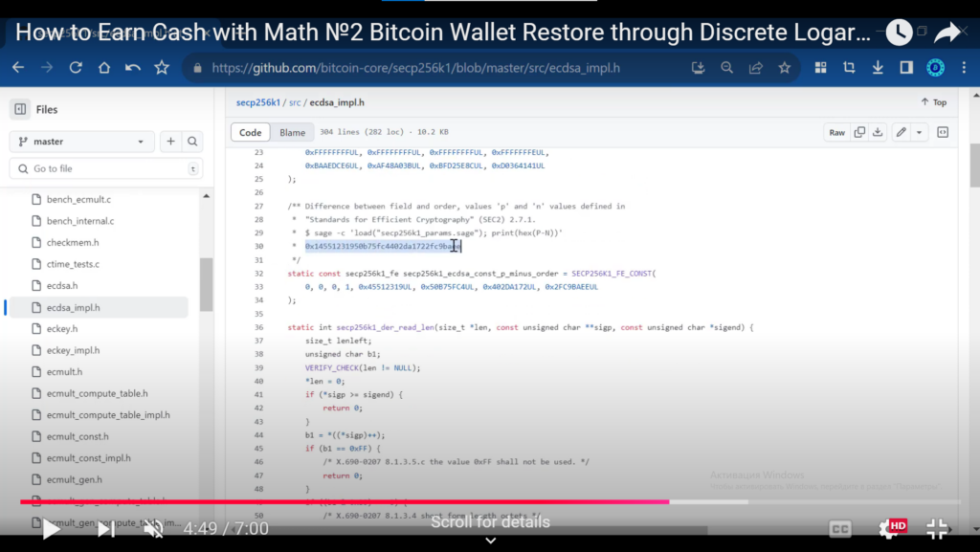Screen dimensions: 980x552
Task: Click the Go to file field
Action: pos(106,168)
